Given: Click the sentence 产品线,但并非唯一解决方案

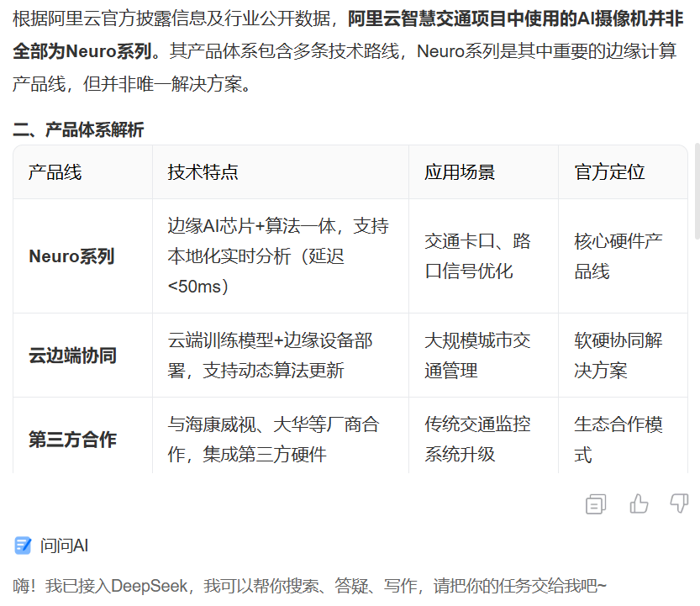Looking at the screenshot, I should (x=132, y=83).
